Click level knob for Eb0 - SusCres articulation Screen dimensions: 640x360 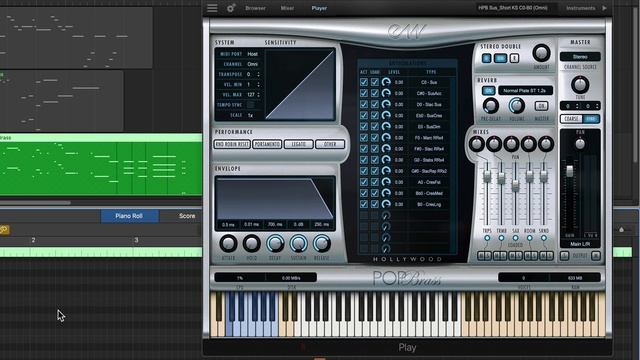tap(386, 116)
